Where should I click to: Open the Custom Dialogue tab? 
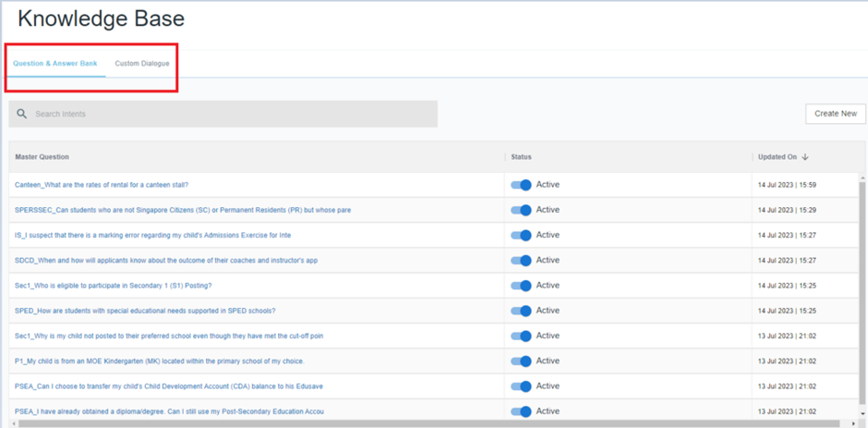[142, 64]
